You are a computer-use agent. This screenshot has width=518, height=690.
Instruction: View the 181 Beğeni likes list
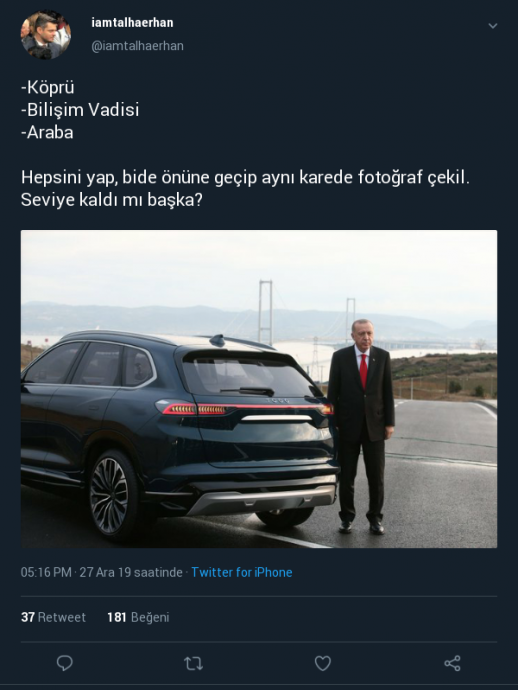pyautogui.click(x=138, y=617)
